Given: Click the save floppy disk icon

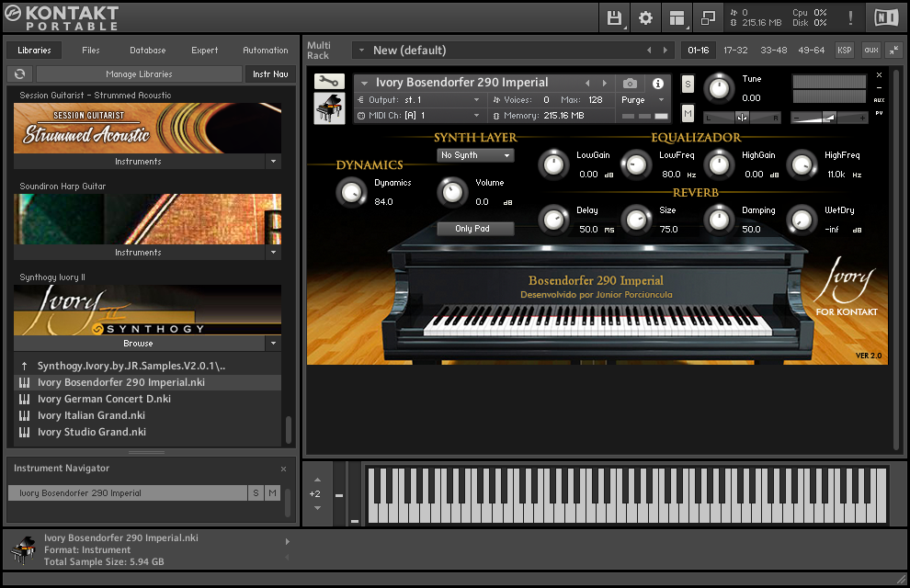Looking at the screenshot, I should [x=614, y=17].
